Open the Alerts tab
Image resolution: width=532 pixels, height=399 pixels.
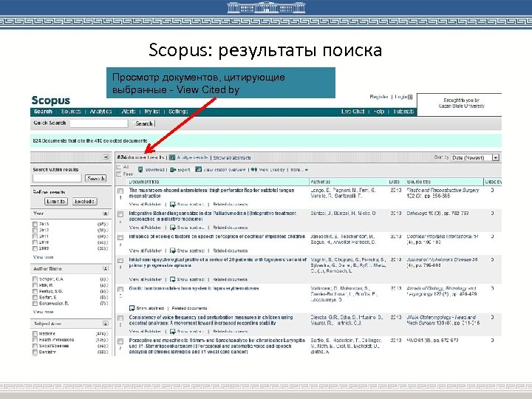click(129, 112)
